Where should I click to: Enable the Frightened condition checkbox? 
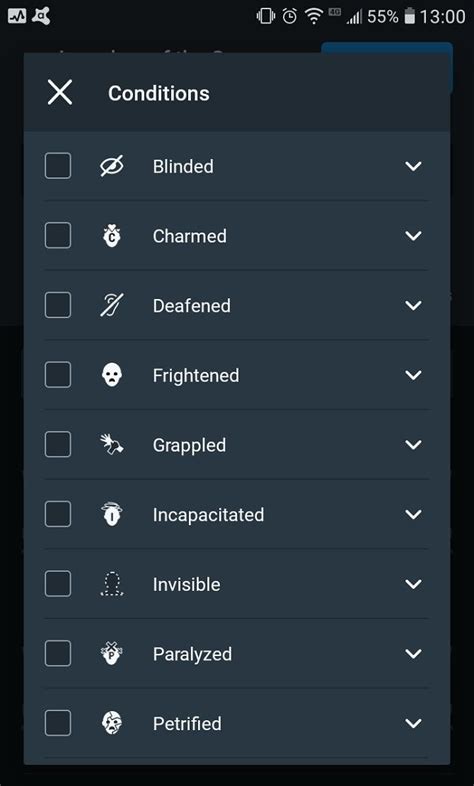click(58, 375)
